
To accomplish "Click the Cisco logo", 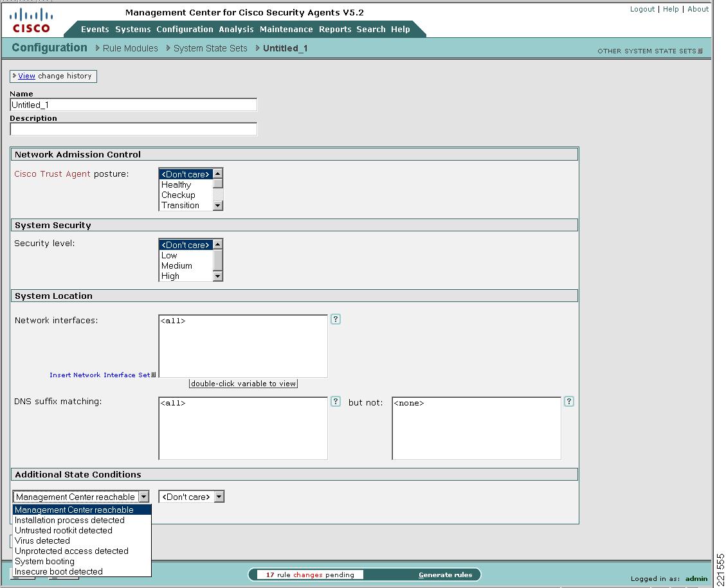I will (31, 21).
